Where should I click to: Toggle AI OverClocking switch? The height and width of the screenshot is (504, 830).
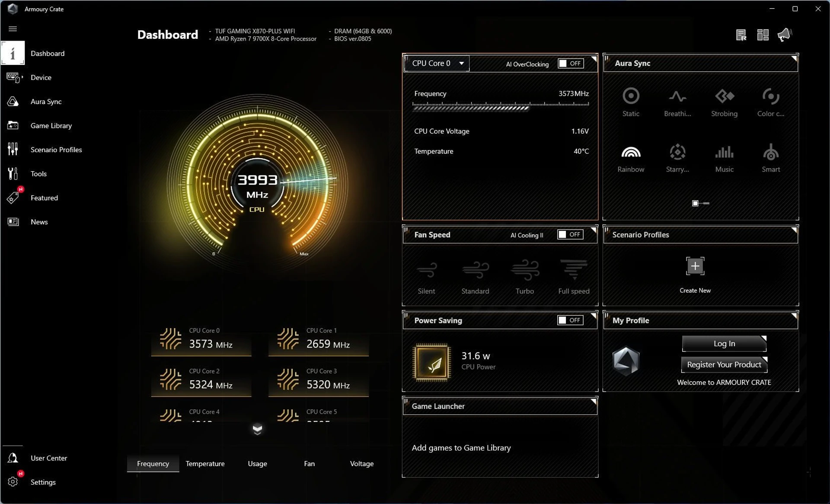pos(571,64)
